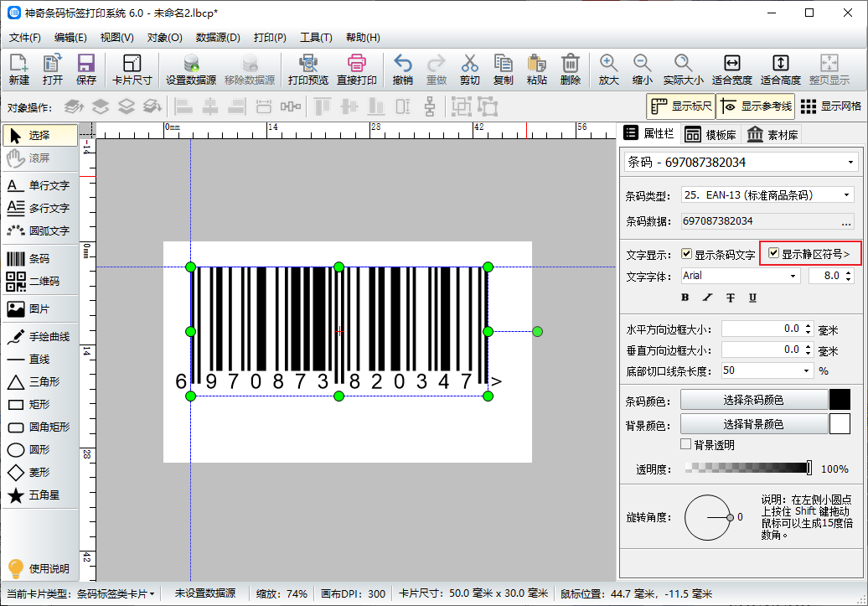Pick the 菱形 diamond shape tool
Screen dimensions: 868x606
[x=39, y=472]
